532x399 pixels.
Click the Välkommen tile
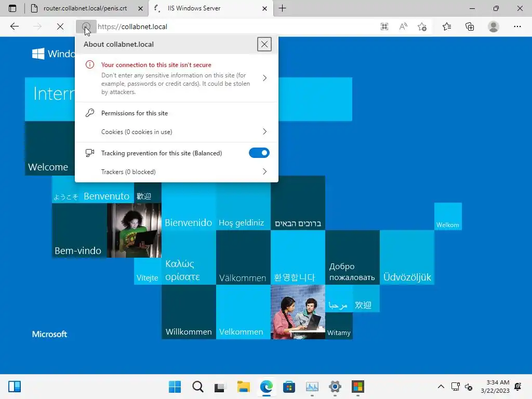tap(243, 258)
